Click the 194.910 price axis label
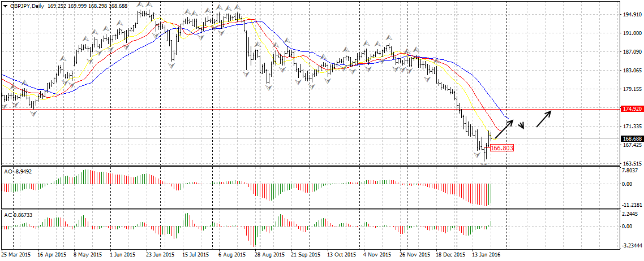This screenshot has width=644, height=261. (x=632, y=15)
